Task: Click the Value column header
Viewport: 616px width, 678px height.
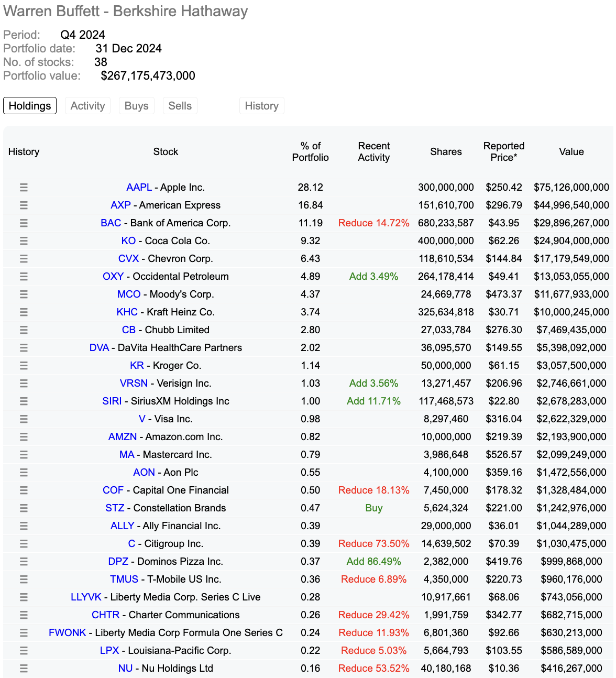Action: (571, 151)
